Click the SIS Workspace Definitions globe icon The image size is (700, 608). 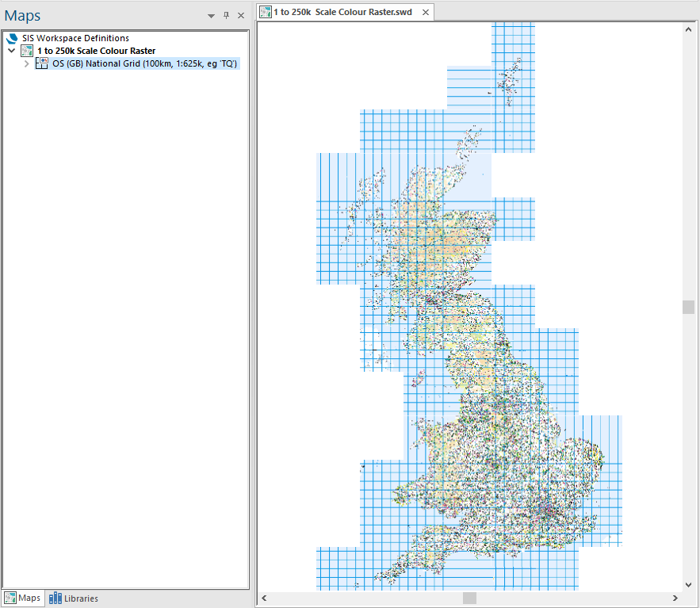pos(12,38)
